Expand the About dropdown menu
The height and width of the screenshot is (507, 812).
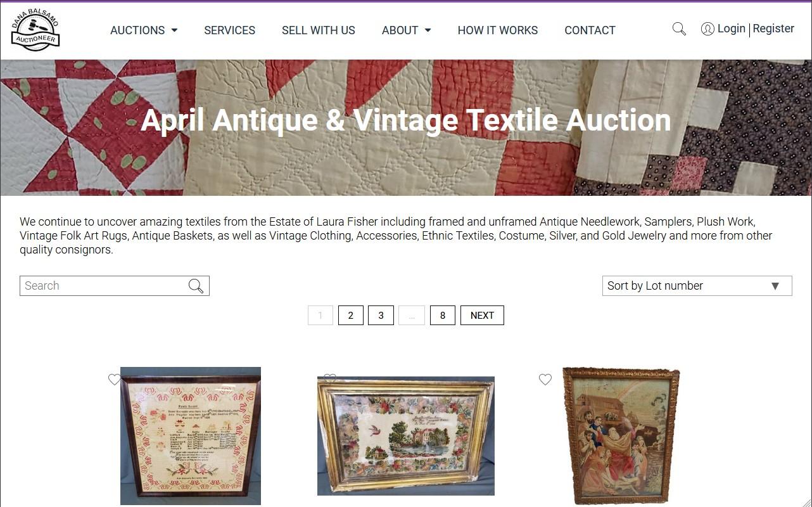(x=406, y=30)
